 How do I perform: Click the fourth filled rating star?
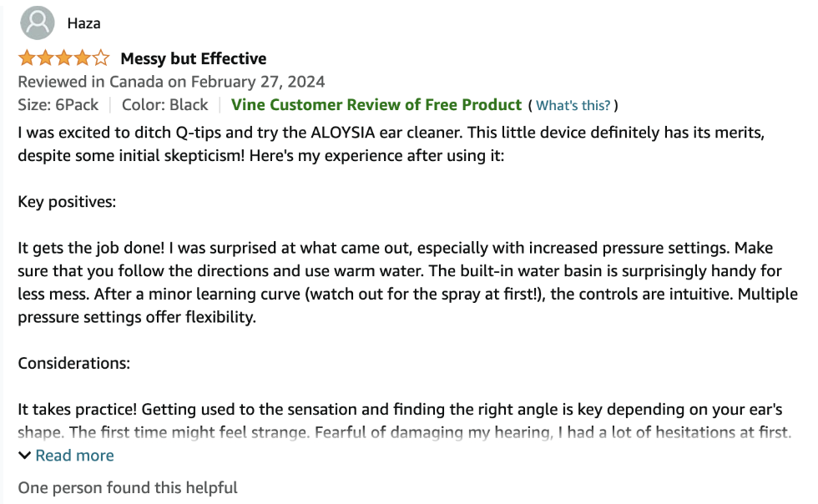(83, 58)
